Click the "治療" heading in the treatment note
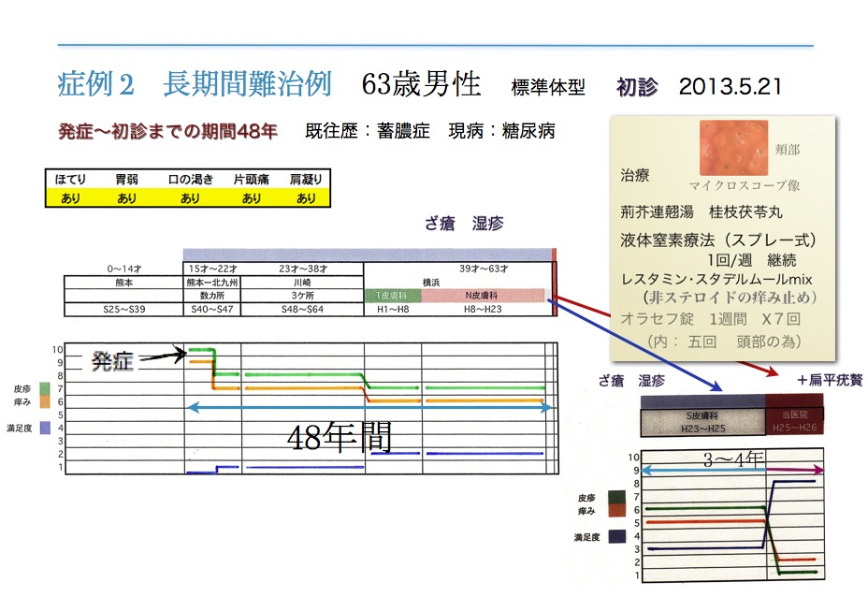Image resolution: width=868 pixels, height=611 pixels. tap(634, 176)
